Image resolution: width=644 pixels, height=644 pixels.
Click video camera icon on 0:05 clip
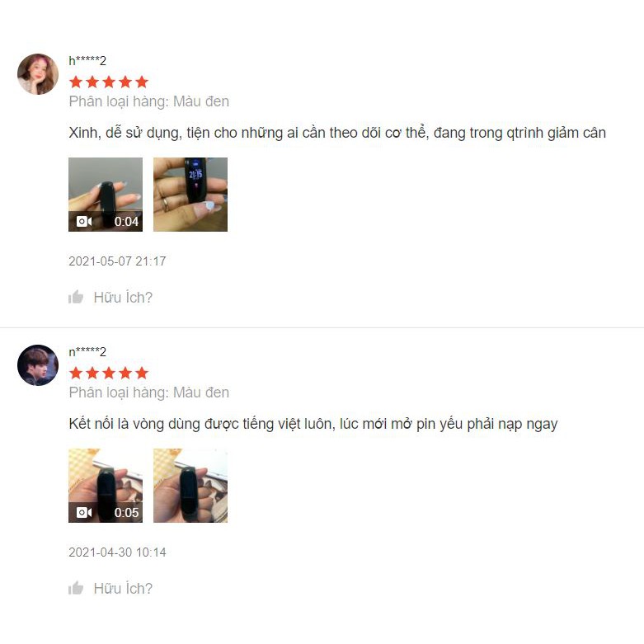click(84, 513)
